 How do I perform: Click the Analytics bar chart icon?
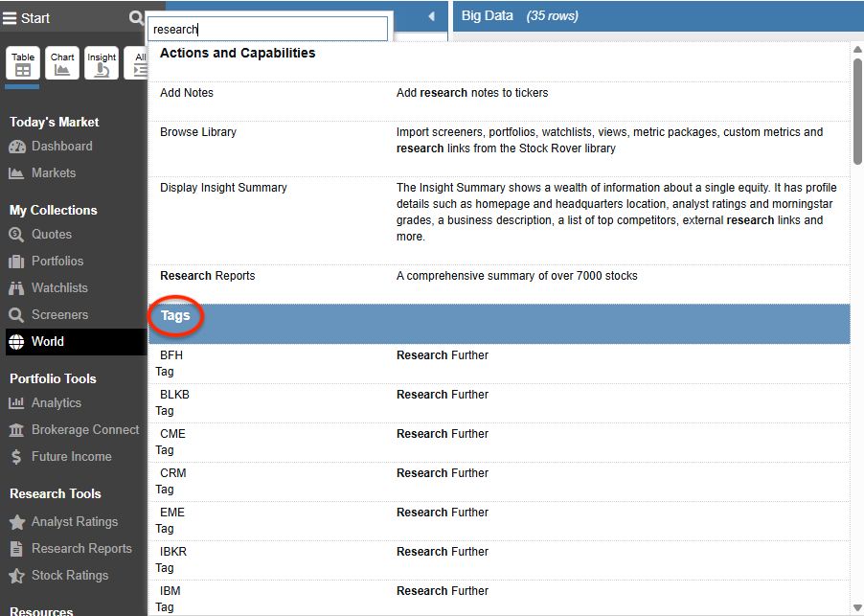click(x=16, y=403)
